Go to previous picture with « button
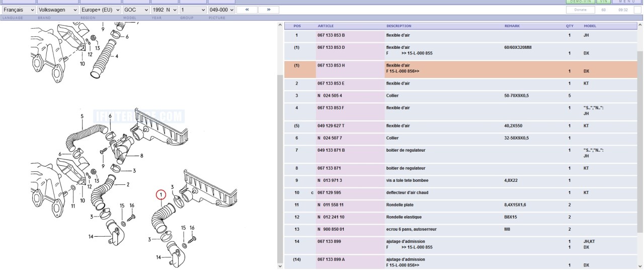 coord(247,10)
